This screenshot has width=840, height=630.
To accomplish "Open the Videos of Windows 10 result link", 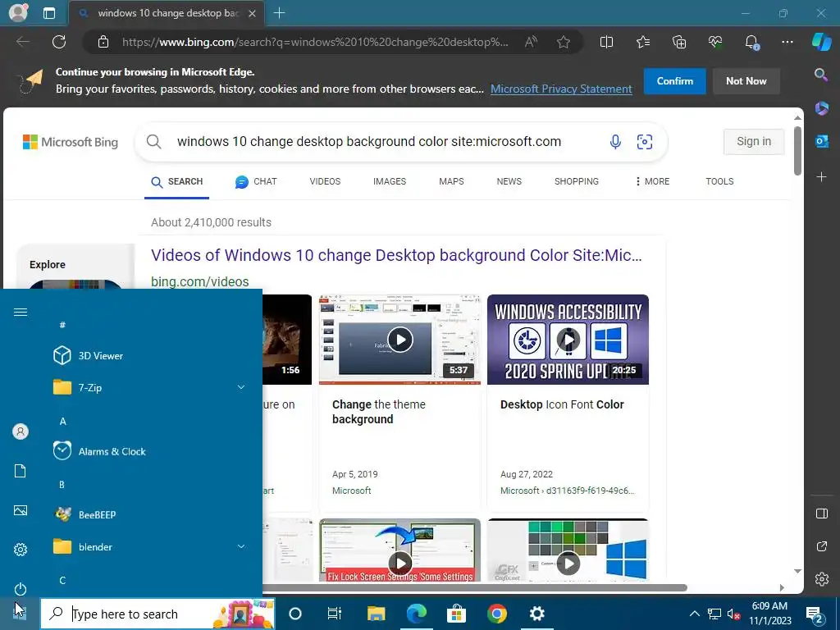I will (396, 255).
